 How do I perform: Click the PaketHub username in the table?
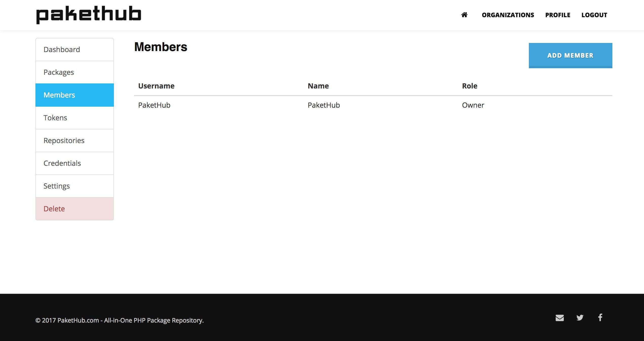click(x=154, y=105)
